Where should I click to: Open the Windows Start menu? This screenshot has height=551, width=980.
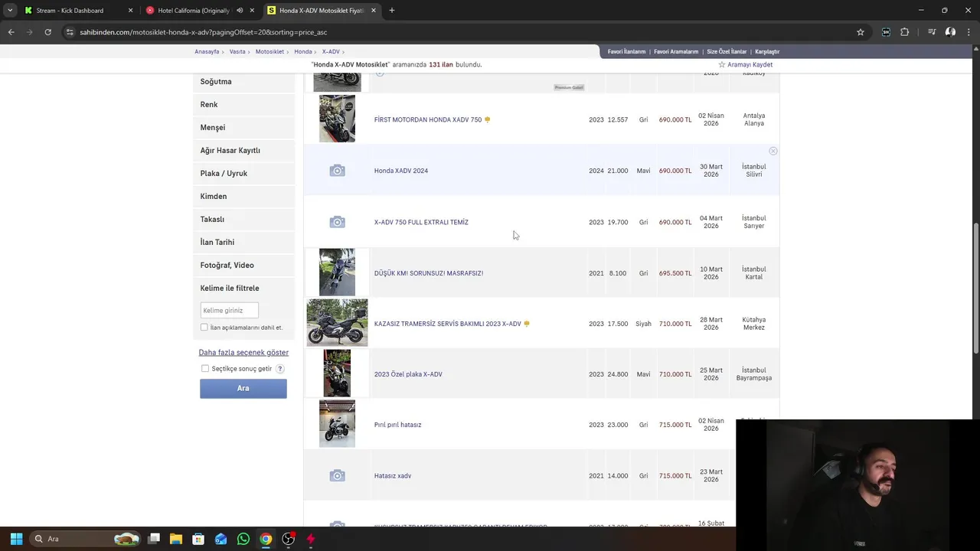tap(16, 539)
